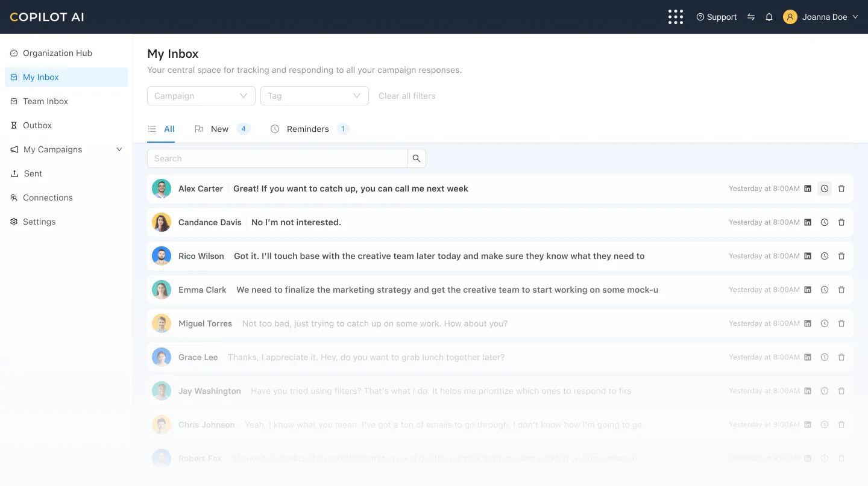
Task: Open the Support link in header
Action: (717, 17)
